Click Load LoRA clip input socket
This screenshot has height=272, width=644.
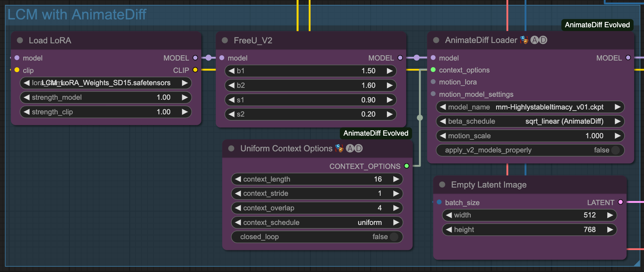(17, 70)
